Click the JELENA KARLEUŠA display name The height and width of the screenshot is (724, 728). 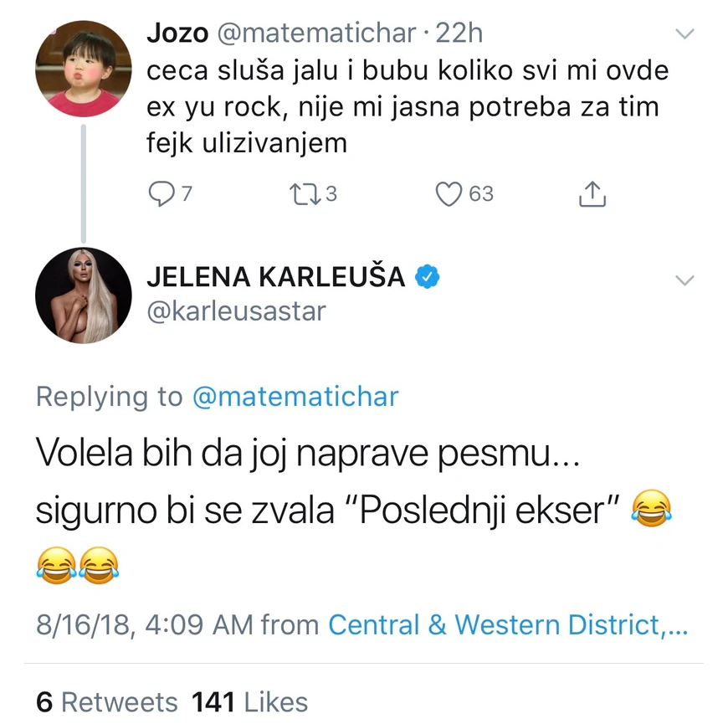tap(276, 277)
